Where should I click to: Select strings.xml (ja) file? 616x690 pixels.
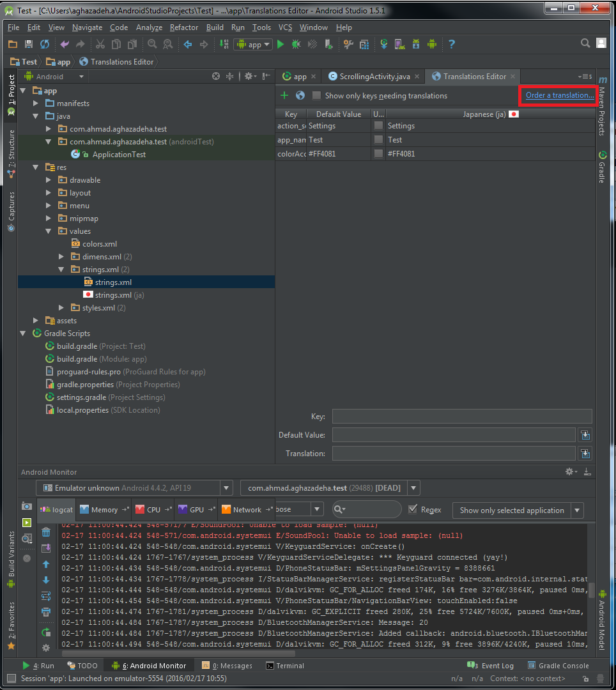pos(114,295)
